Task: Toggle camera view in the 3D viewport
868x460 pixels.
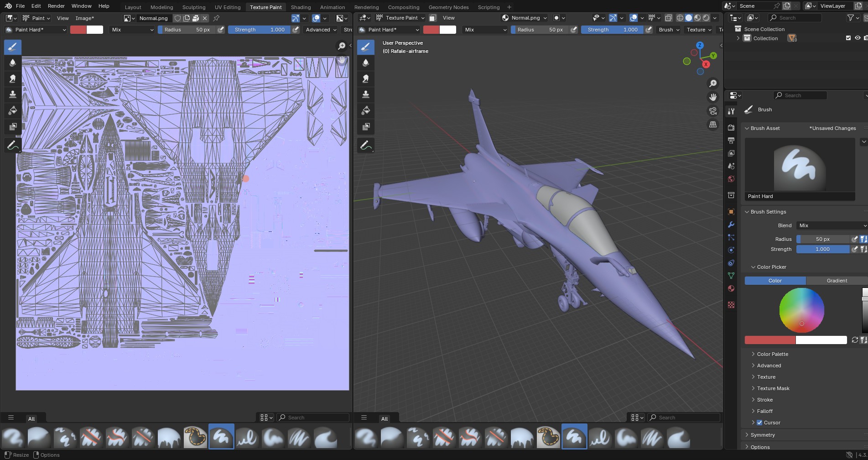Action: [x=712, y=111]
